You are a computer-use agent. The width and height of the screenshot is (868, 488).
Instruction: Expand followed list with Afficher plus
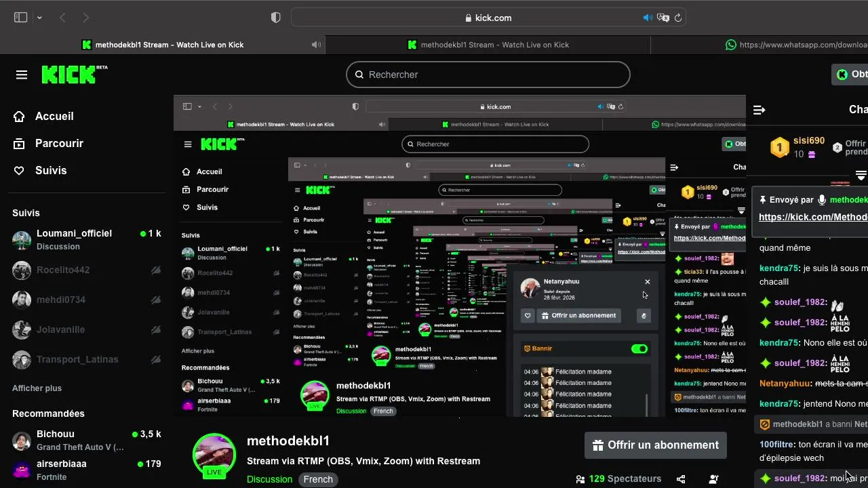[x=37, y=388]
